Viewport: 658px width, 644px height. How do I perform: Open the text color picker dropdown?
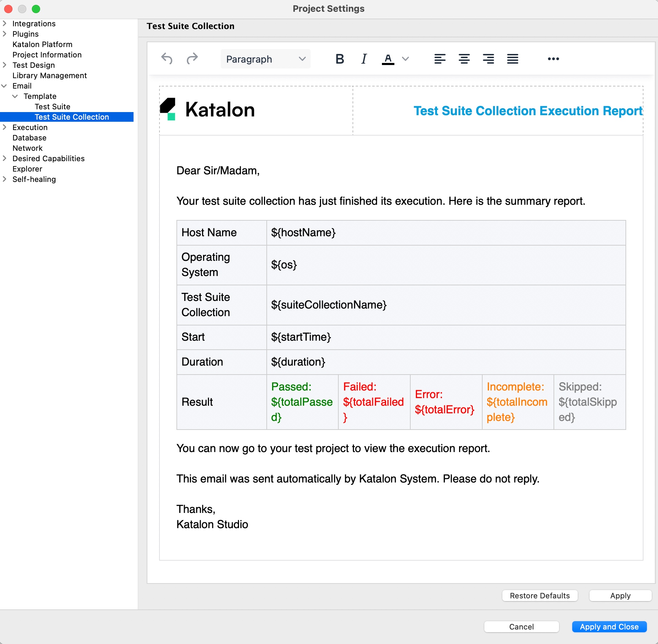pos(405,59)
